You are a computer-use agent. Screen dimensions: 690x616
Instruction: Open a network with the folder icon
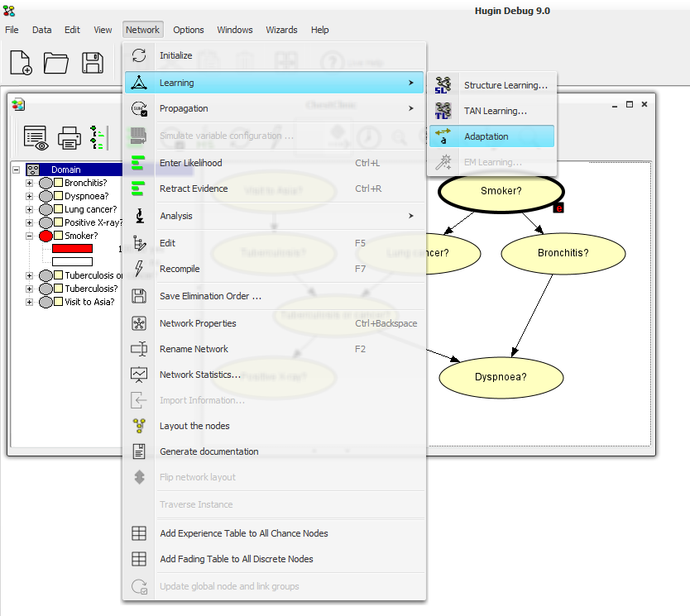coord(56,63)
